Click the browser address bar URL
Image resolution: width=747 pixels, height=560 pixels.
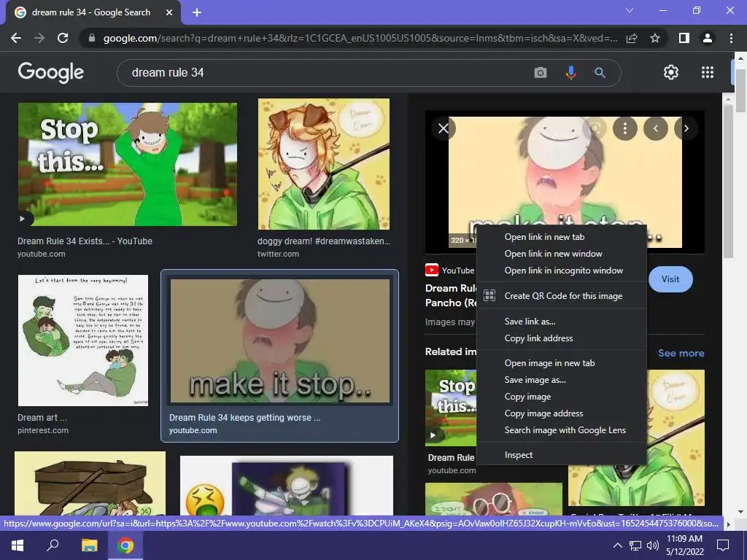[x=360, y=38]
